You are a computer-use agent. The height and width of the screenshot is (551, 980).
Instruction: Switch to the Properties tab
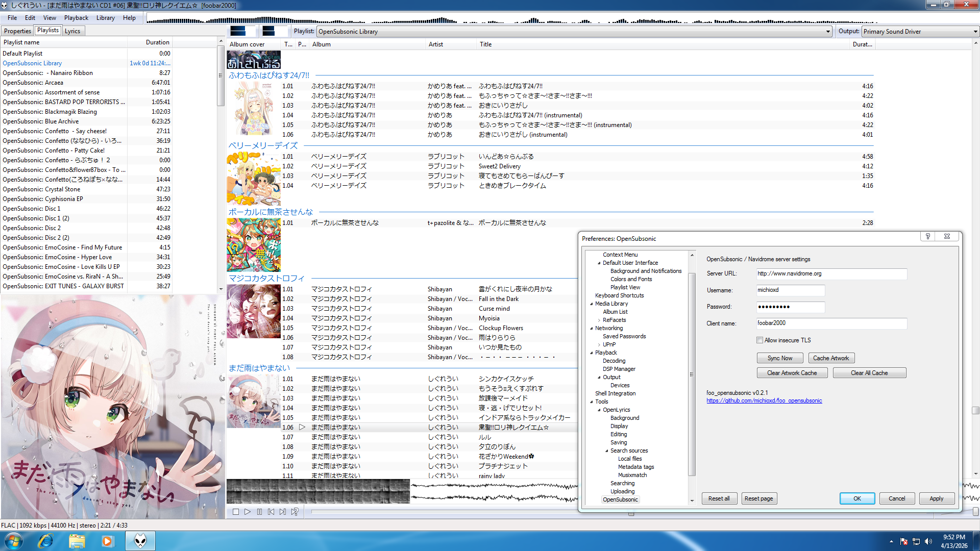(x=17, y=31)
